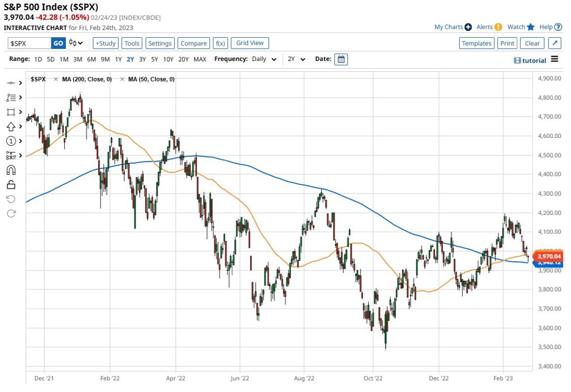The image size is (571, 392).
Task: Open the Date calendar picker
Action: (341, 59)
